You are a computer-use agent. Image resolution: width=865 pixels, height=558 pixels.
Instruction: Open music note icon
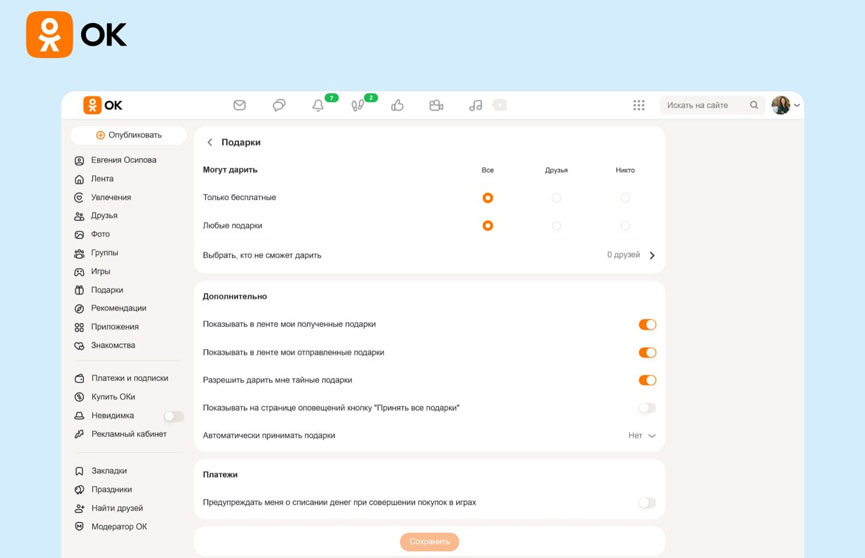point(475,105)
